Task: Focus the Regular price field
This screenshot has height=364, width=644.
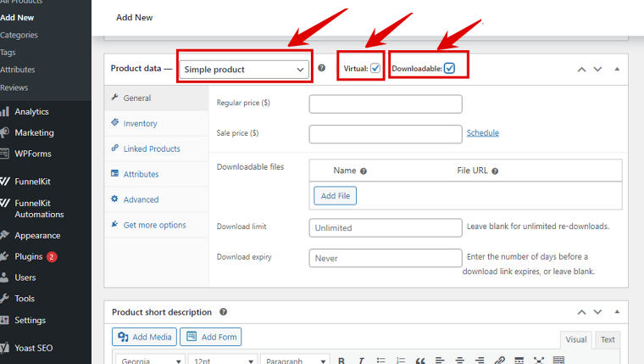Action: point(386,104)
